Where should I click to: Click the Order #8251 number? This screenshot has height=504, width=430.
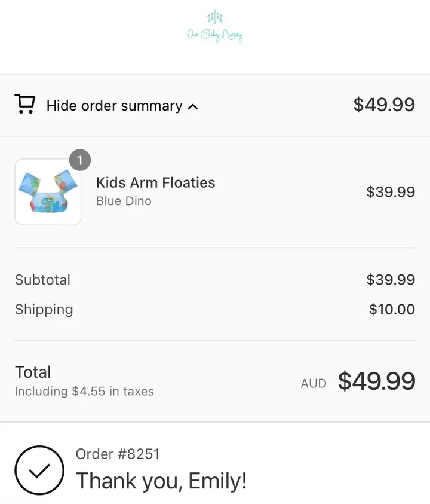coord(118,454)
